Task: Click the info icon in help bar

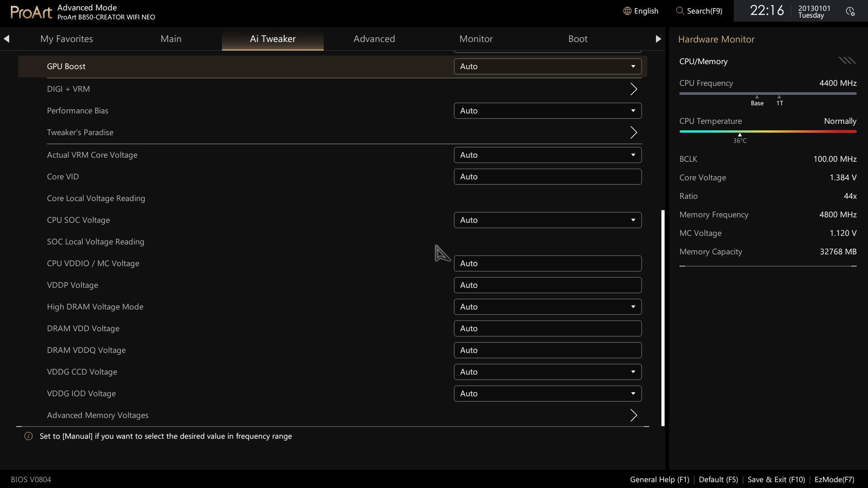Action: point(28,436)
